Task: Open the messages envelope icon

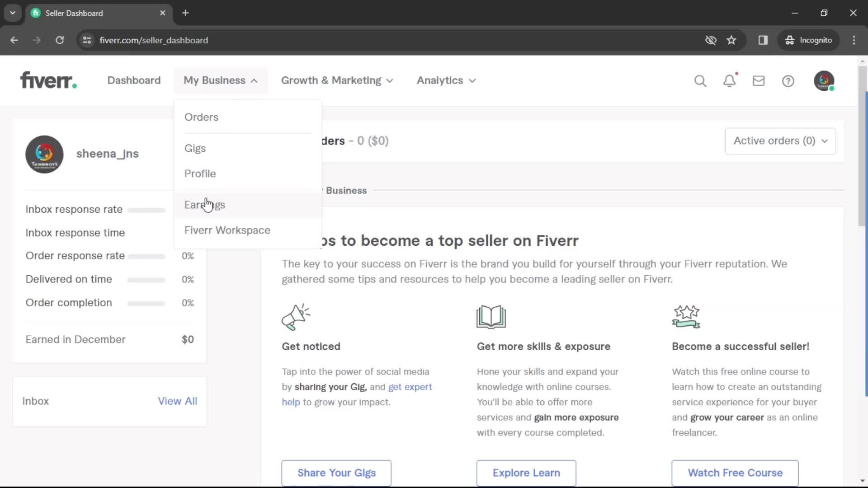Action: pos(758,80)
